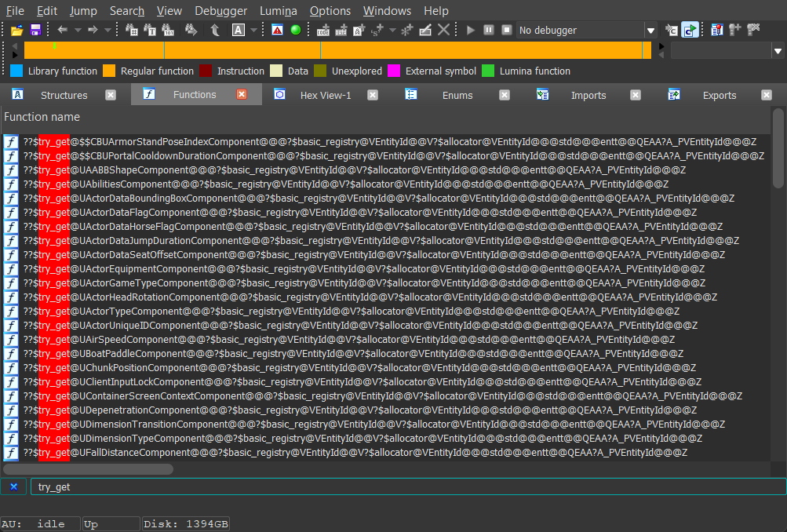This screenshot has width=787, height=532.
Task: Clear the try_get filter with the X button
Action: point(14,486)
